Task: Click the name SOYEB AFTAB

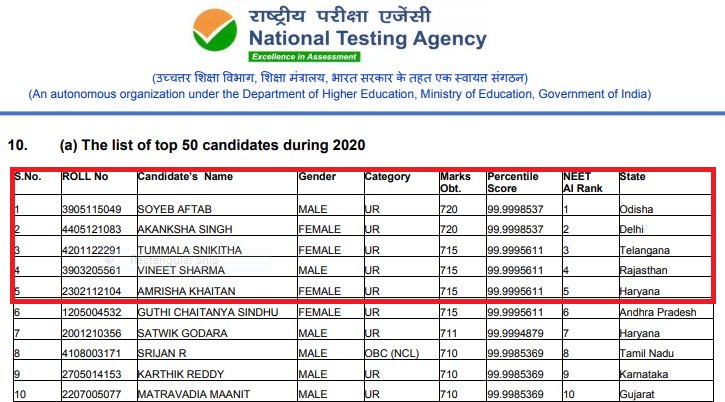Action: pyautogui.click(x=174, y=209)
